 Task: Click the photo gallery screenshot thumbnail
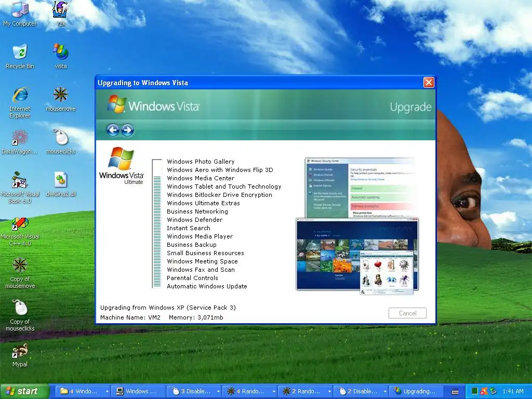[x=357, y=255]
